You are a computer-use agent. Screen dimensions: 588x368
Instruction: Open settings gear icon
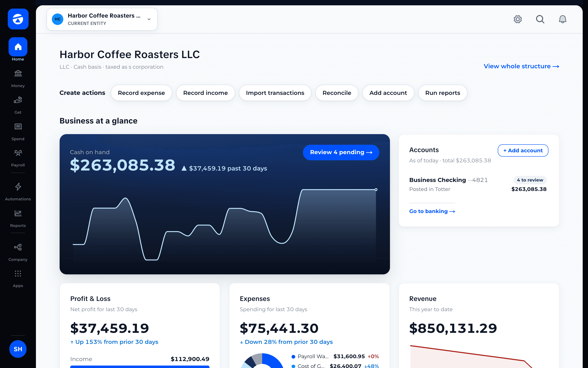click(518, 19)
